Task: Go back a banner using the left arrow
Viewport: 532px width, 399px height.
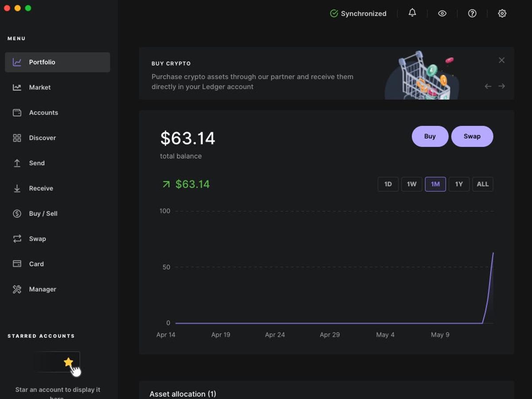Action: 488,86
